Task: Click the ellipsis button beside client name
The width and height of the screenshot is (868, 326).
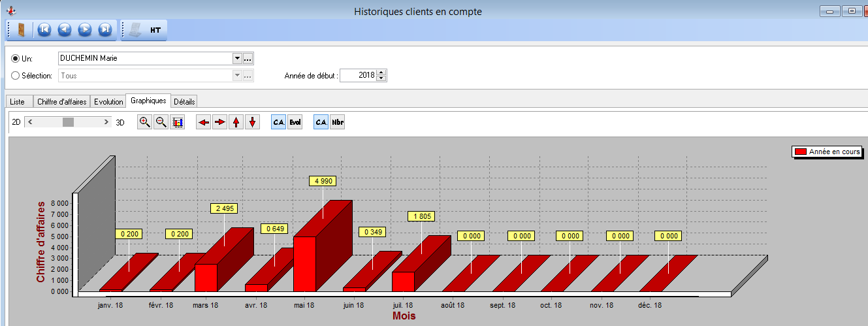Action: (248, 59)
